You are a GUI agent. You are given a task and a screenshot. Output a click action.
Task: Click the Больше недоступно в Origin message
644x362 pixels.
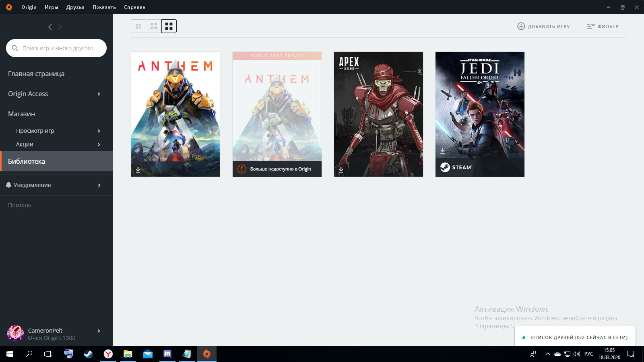281,169
